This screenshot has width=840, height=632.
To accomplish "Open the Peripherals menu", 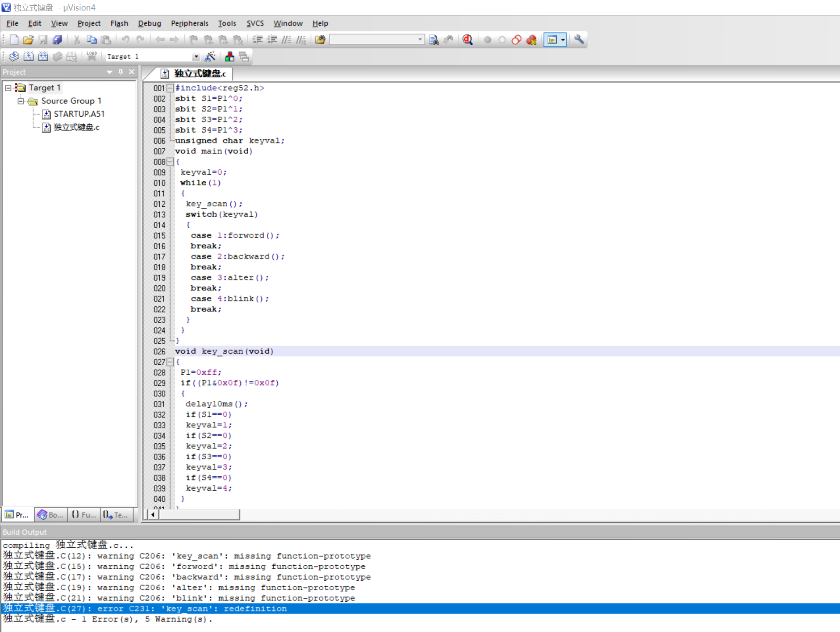I will tap(189, 23).
